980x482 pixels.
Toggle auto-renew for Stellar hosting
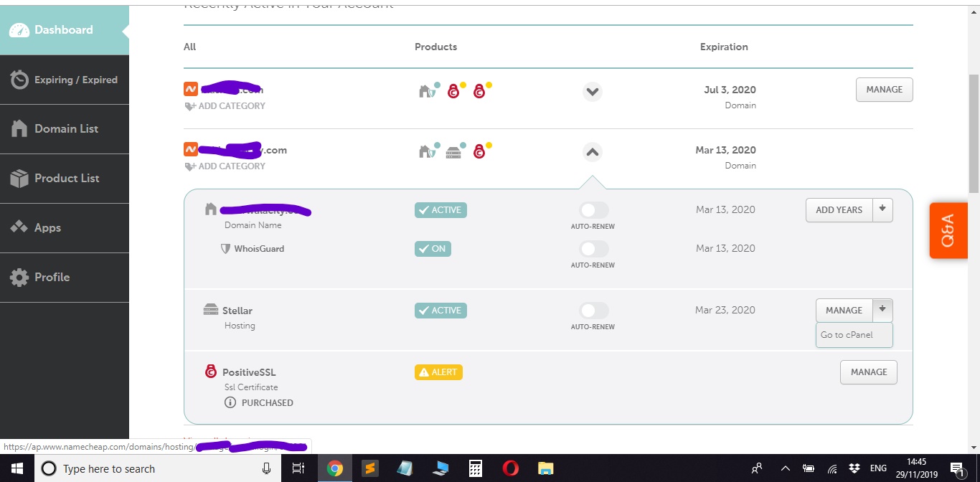[593, 311]
